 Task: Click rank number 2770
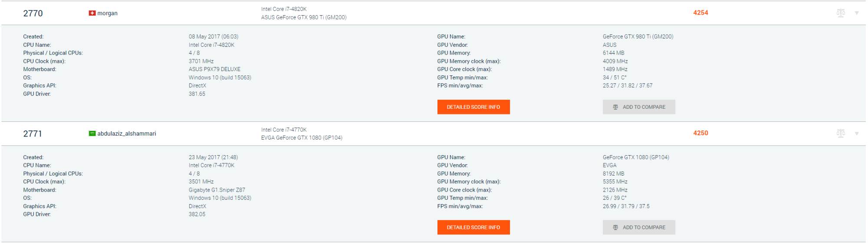pyautogui.click(x=33, y=13)
